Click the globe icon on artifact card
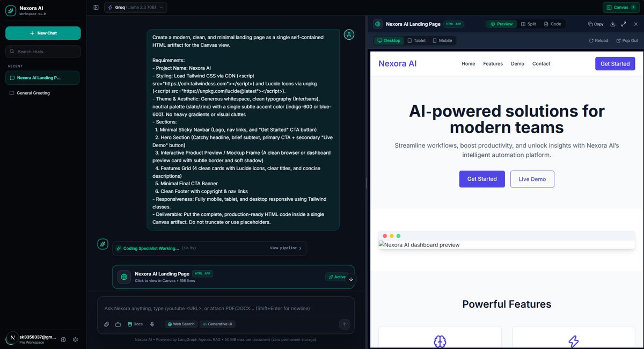Screen dimensions: 644x349 coord(125,277)
